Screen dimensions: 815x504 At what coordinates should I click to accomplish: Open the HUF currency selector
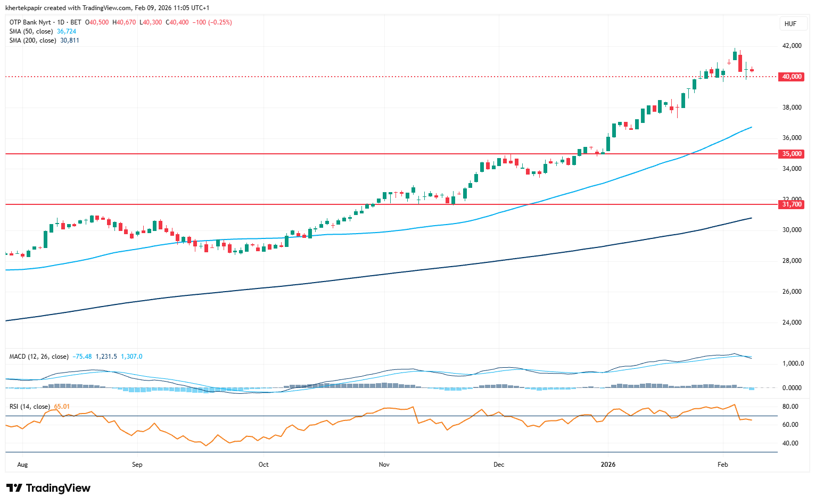tap(790, 24)
